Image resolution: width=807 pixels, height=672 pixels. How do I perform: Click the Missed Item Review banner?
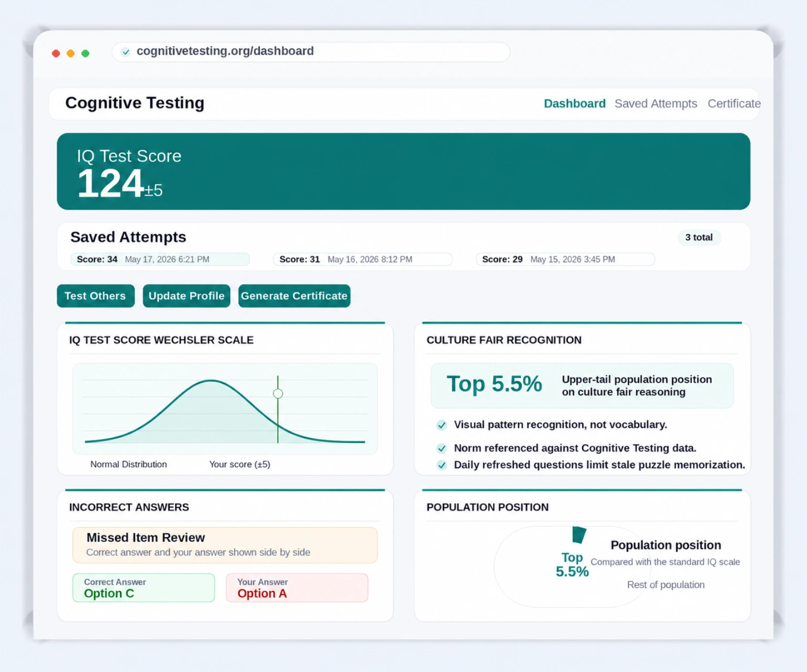(225, 545)
